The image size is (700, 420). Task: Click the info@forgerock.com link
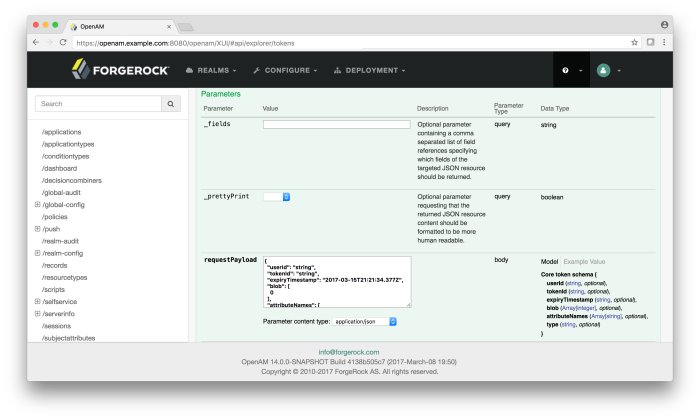pos(349,352)
